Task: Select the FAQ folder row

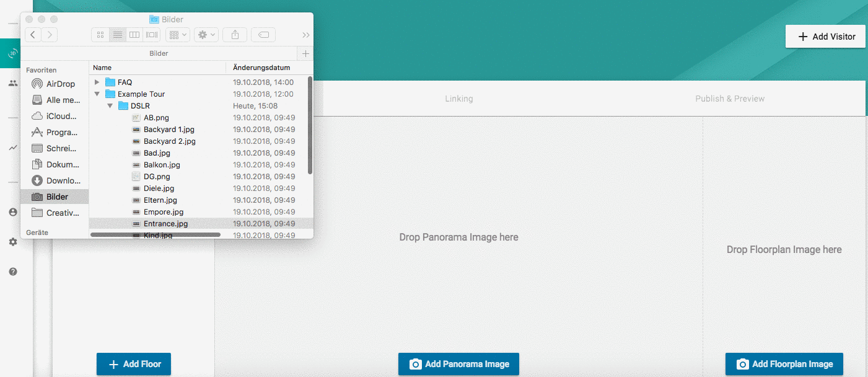Action: [x=198, y=82]
